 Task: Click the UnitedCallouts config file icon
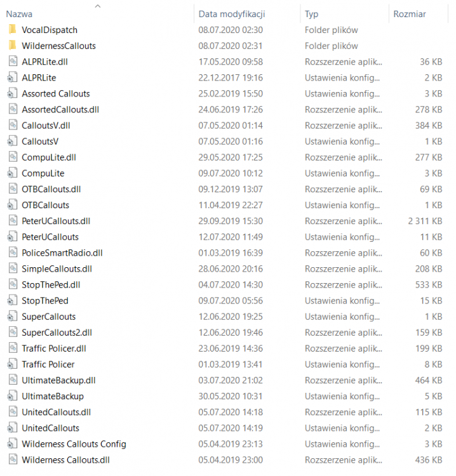tap(13, 428)
